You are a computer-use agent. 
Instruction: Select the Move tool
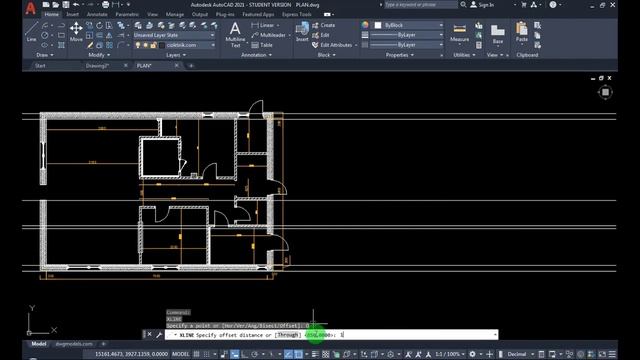[x=76, y=32]
